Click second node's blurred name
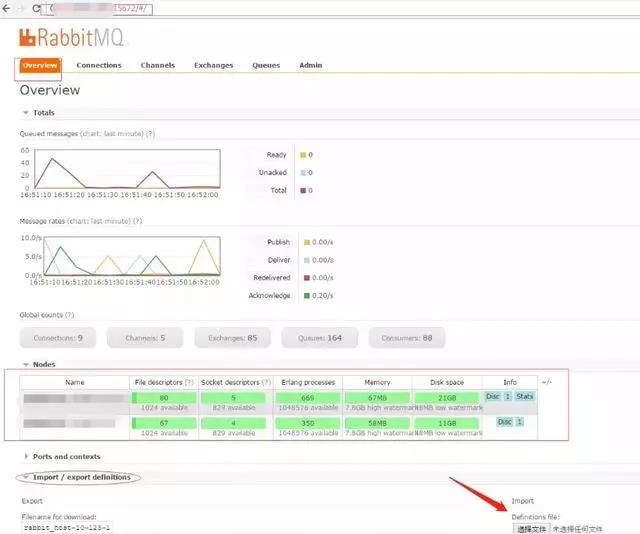This screenshot has width=640, height=534. click(x=69, y=424)
